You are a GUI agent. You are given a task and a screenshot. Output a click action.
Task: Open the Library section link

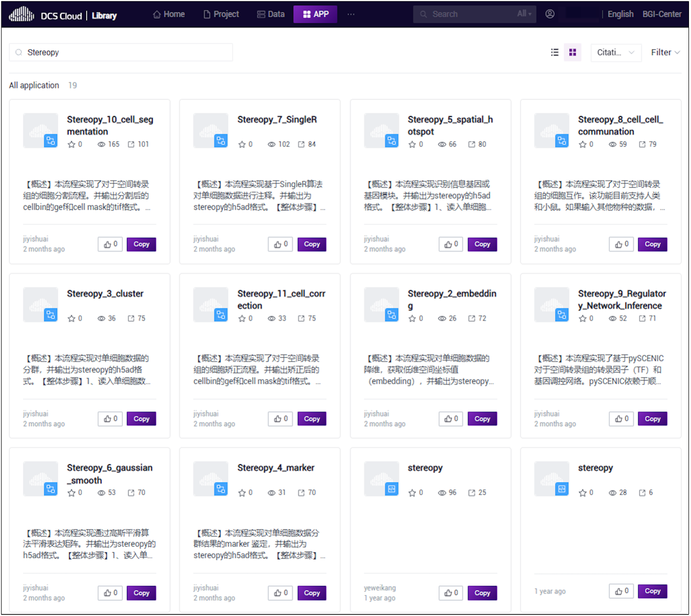104,16
